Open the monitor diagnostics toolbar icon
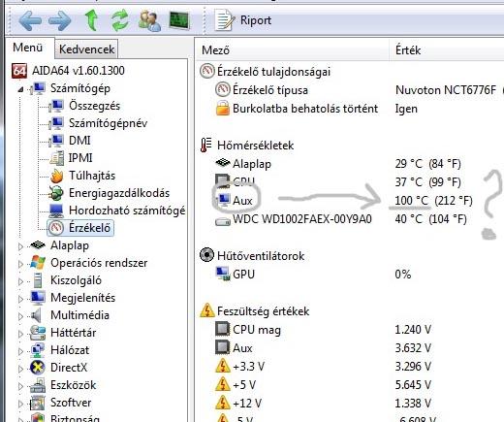Viewport: 504px width, 422px height. (x=179, y=20)
